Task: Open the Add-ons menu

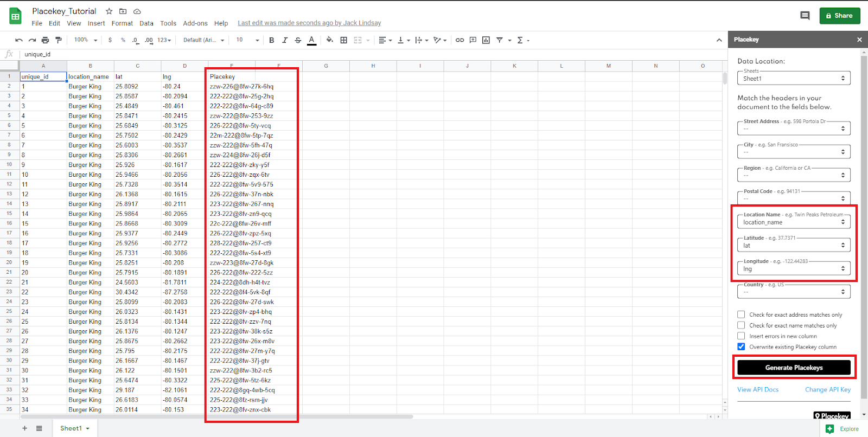Action: (x=195, y=23)
